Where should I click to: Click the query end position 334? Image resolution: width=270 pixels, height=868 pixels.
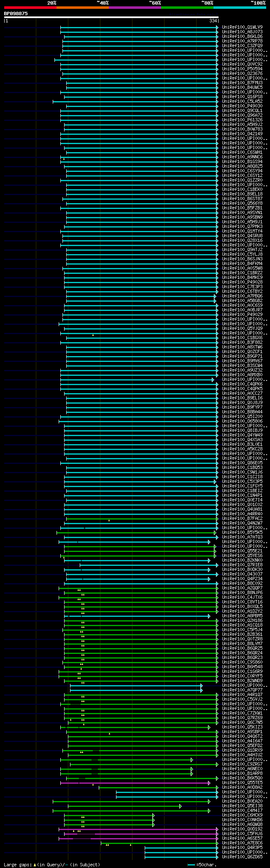(x=213, y=21)
